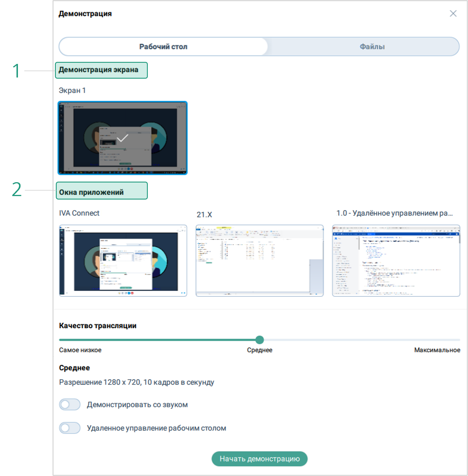Click the Демонстрировать со звуком label text
Viewport: 468px width, 476px height.
coord(137,405)
